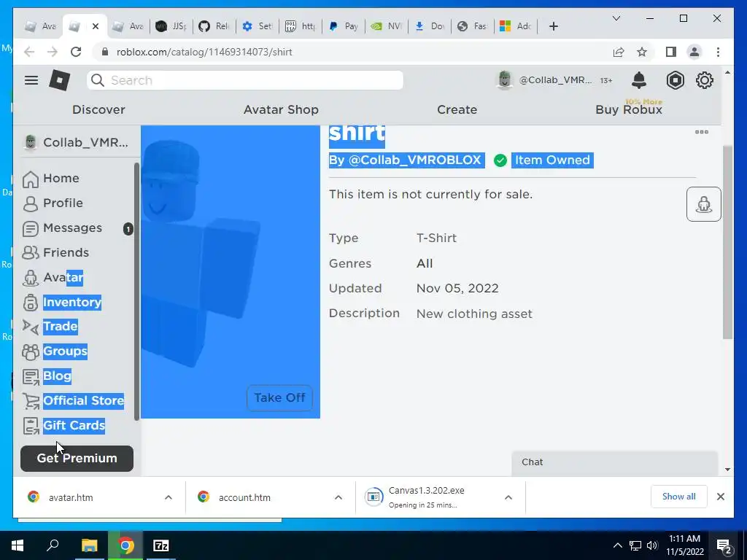The image size is (747, 560).
Task: Switch to the JJSp browser tab
Action: point(171,26)
